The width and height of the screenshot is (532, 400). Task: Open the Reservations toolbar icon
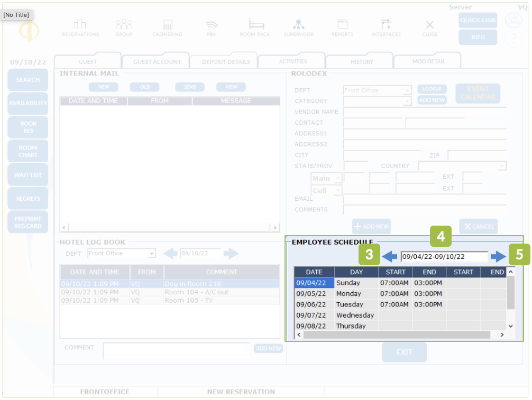tap(80, 28)
